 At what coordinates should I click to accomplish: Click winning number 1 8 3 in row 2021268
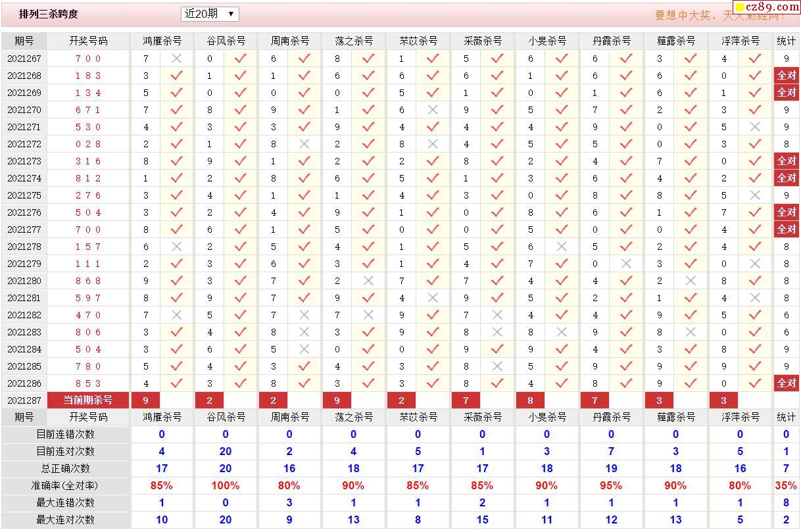(88, 76)
